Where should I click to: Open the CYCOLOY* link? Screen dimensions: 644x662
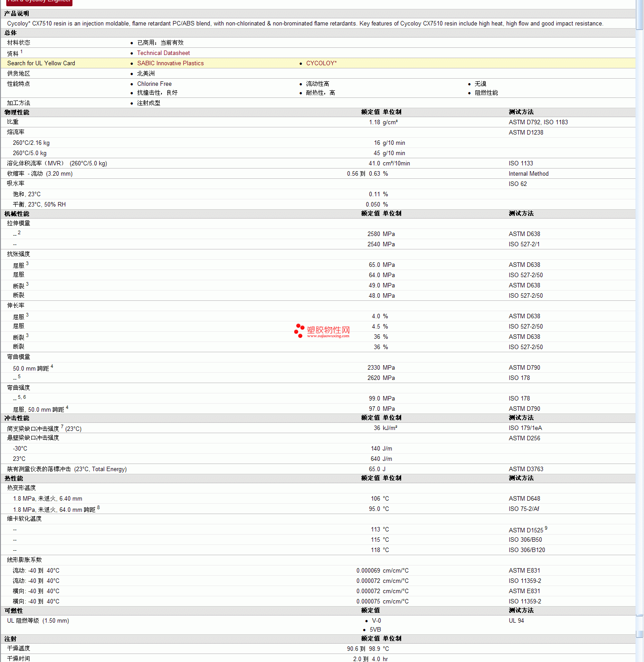[x=322, y=63]
